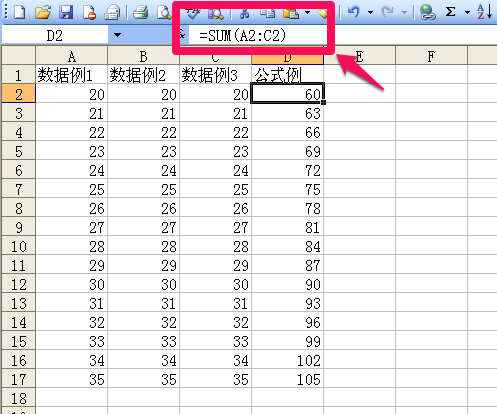Select row 1 header
The image size is (497, 414).
(x=18, y=75)
